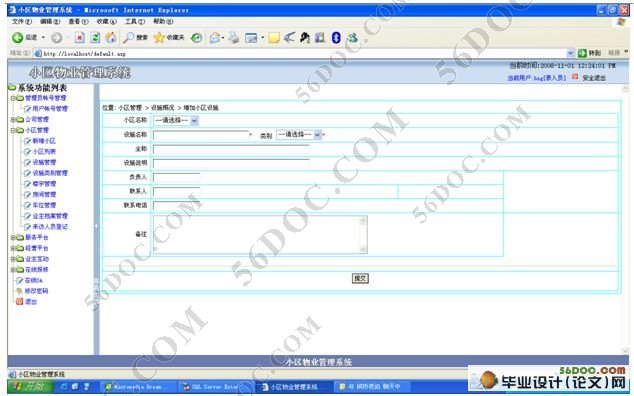The height and width of the screenshot is (396, 634).
Task: Collapse the 管理员帐号管理 tree node
Action: pos(13,98)
